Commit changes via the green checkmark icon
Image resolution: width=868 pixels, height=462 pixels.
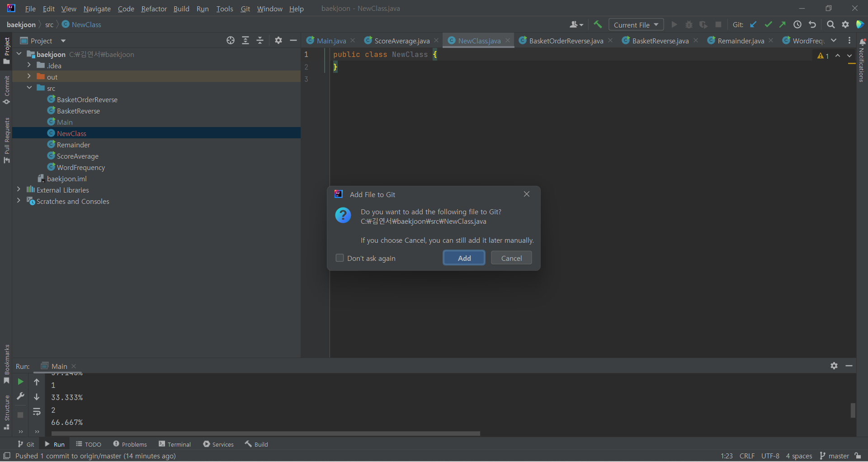click(769, 24)
